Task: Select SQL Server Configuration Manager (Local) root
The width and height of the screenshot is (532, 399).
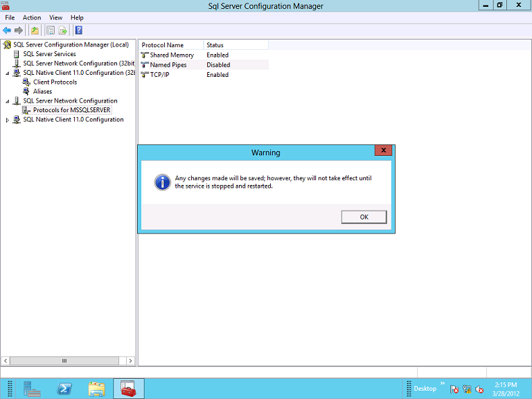Action: 71,44
